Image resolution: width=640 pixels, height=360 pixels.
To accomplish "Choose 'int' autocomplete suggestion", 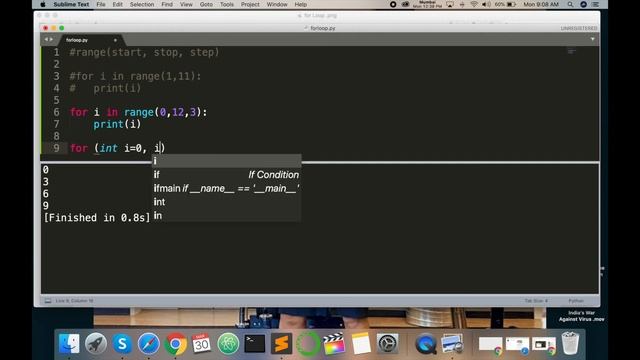I will click(227, 202).
